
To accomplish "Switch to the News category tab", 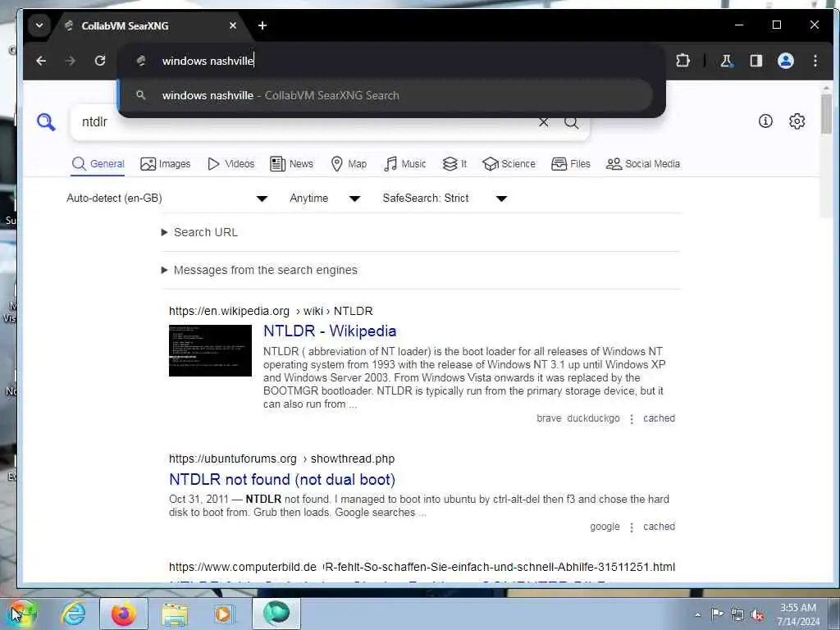I will [x=292, y=164].
